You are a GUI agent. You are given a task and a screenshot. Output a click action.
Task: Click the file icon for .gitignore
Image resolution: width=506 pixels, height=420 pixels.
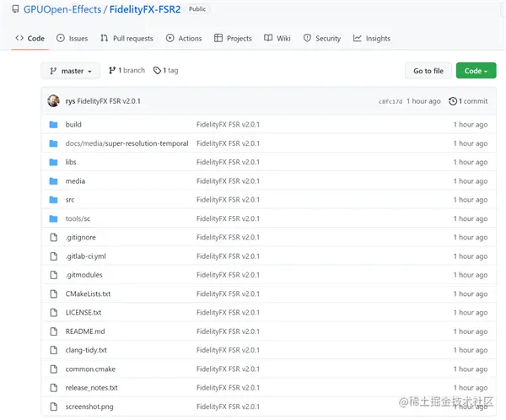click(54, 237)
